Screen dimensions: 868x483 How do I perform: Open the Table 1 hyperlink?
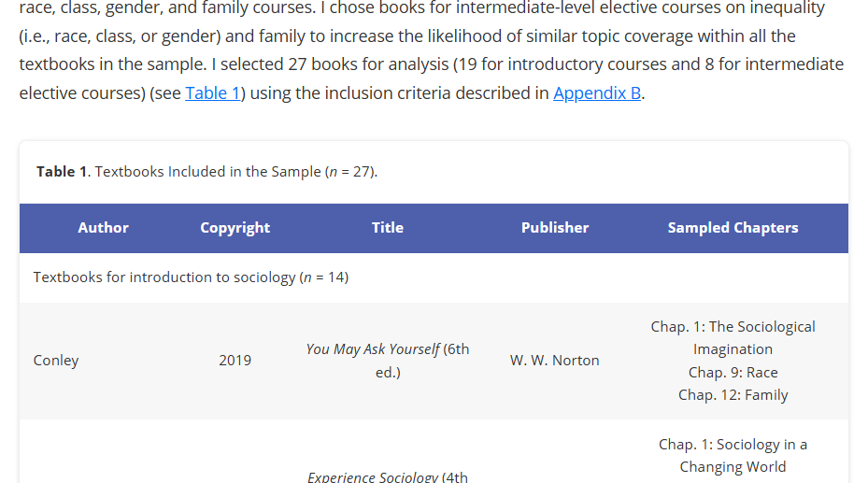[x=212, y=93]
